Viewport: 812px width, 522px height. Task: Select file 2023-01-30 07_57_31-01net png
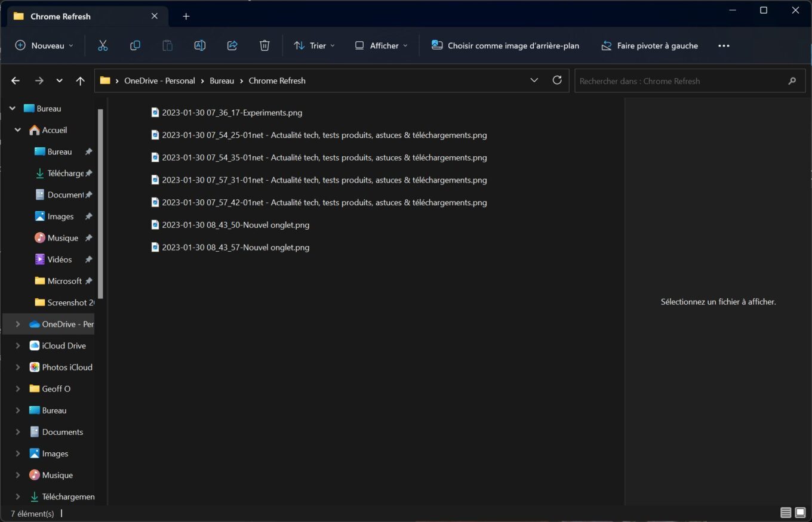pyautogui.click(x=319, y=180)
